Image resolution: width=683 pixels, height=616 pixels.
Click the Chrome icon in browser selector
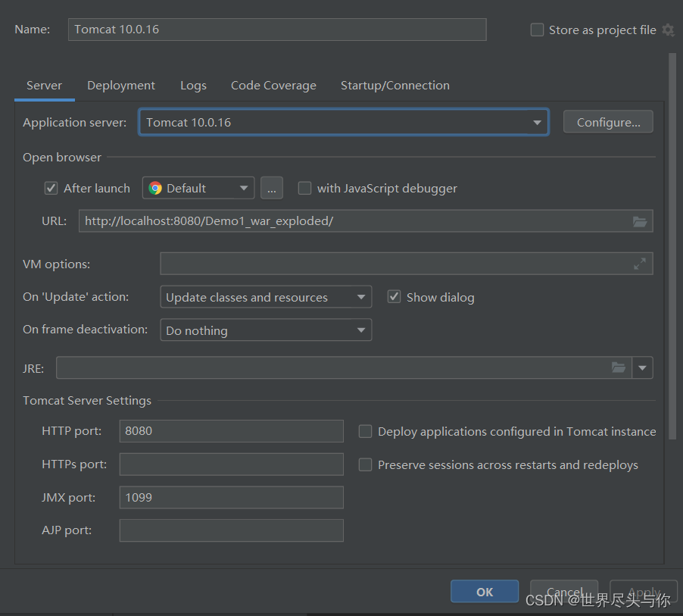(x=155, y=189)
